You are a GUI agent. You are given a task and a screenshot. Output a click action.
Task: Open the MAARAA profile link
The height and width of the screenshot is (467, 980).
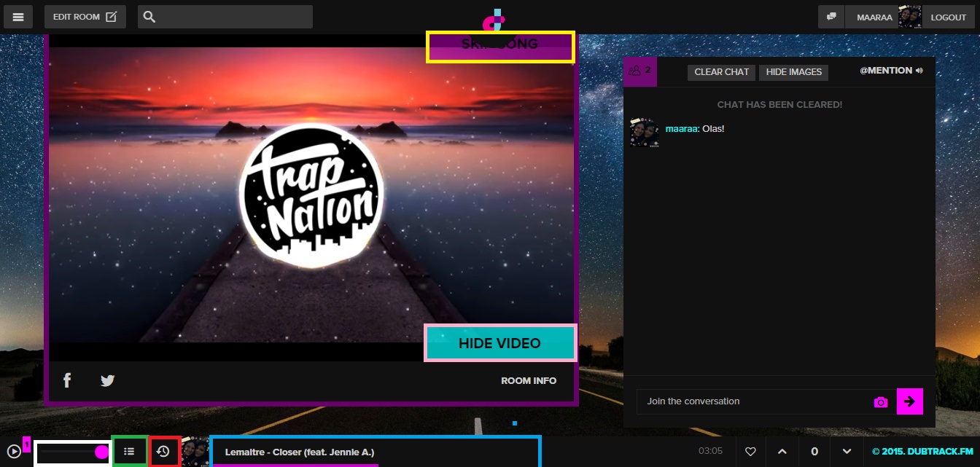click(x=874, y=17)
